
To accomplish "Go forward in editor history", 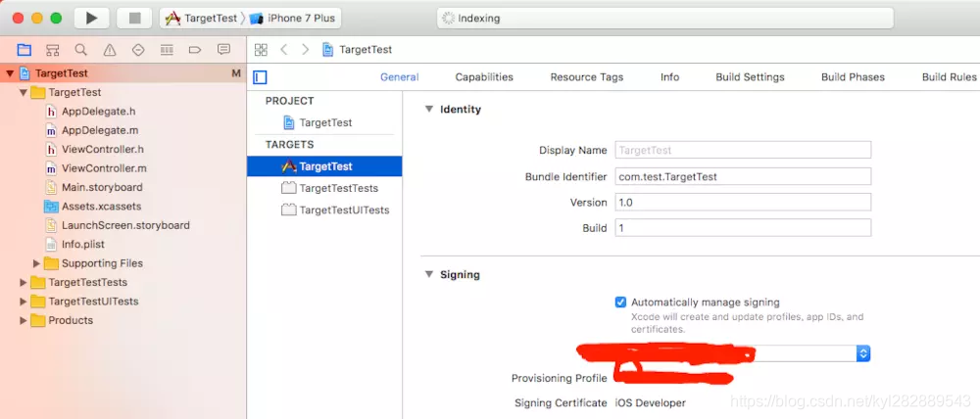I will coord(305,50).
